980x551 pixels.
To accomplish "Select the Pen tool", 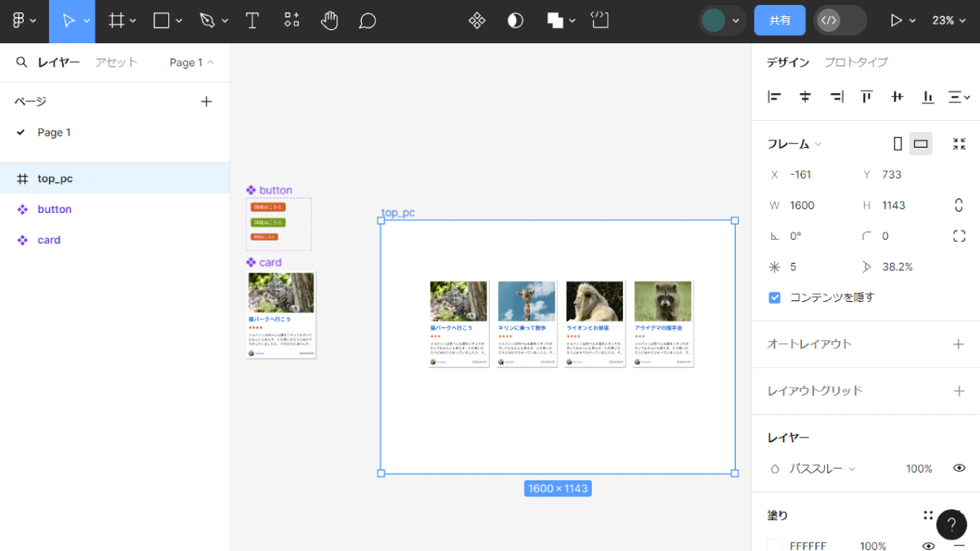I will [x=207, y=21].
